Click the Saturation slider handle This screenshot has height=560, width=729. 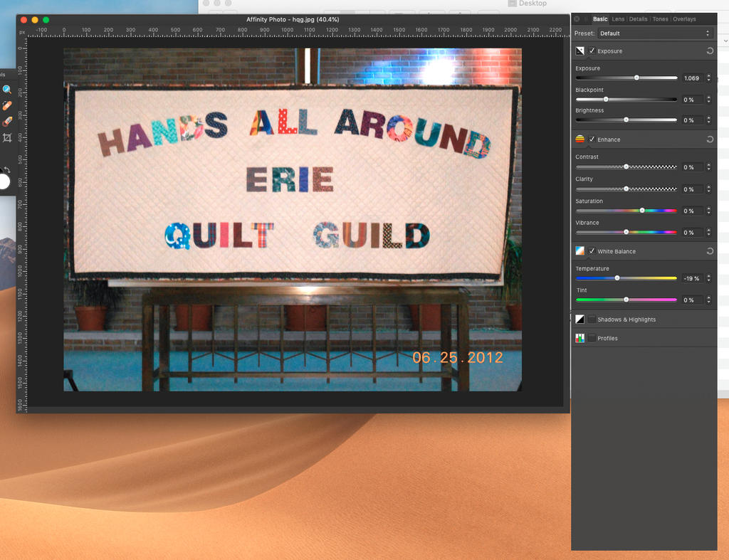641,211
